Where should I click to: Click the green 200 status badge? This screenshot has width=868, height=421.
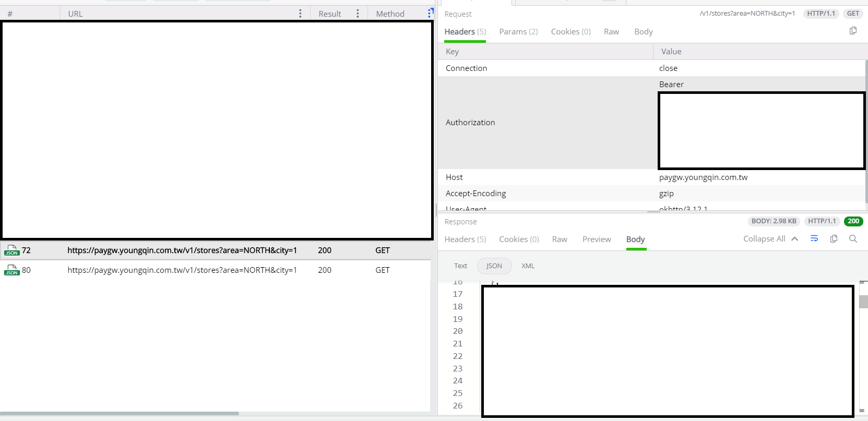tap(853, 221)
